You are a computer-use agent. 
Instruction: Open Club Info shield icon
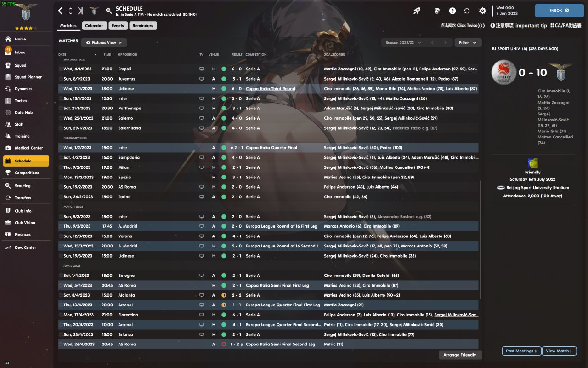tap(8, 211)
